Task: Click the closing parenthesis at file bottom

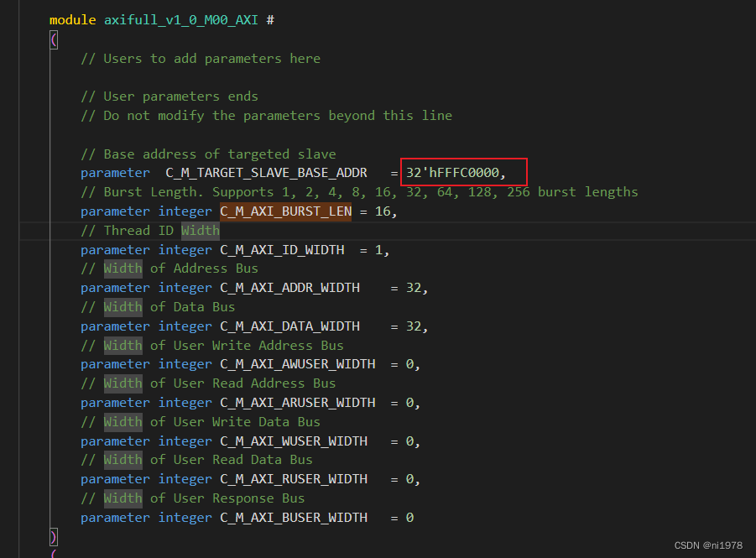Action: click(53, 536)
